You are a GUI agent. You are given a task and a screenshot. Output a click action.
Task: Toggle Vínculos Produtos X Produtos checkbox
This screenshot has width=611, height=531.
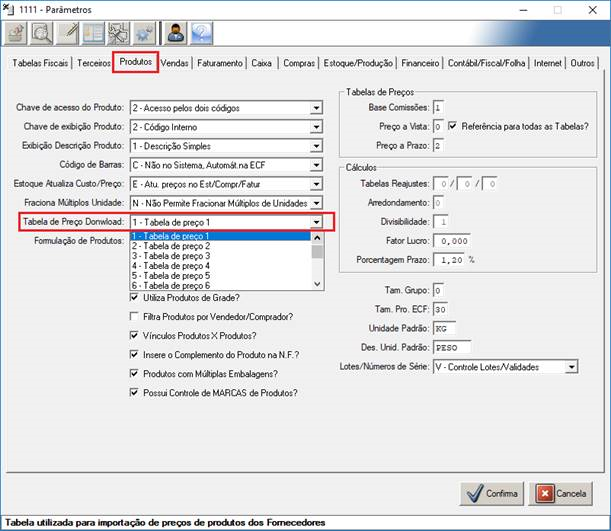click(x=134, y=335)
